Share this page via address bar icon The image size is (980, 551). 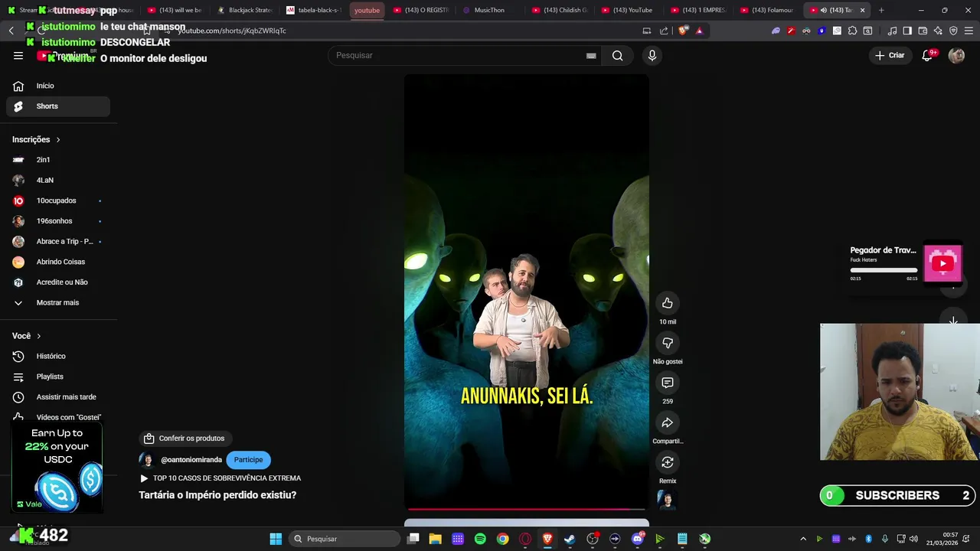coord(664,31)
